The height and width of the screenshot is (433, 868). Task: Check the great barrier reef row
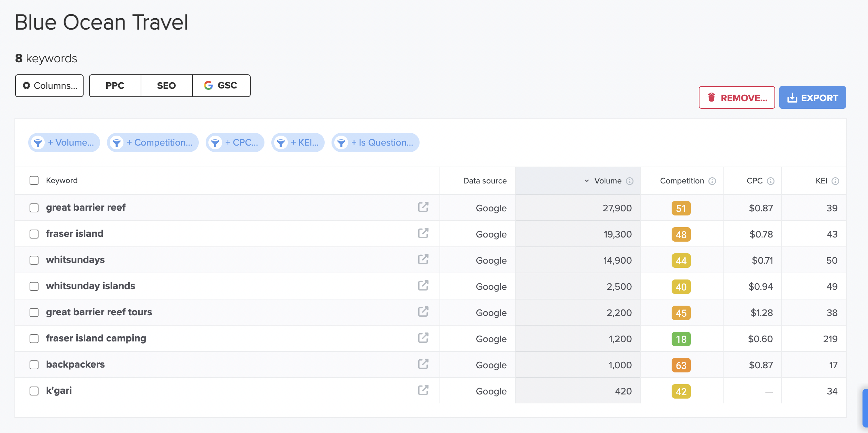coord(34,208)
